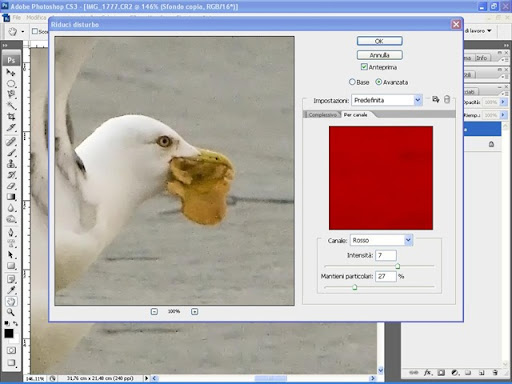This screenshot has width=512, height=384.
Task: Click the Add layer mask icon
Action: click(x=441, y=373)
